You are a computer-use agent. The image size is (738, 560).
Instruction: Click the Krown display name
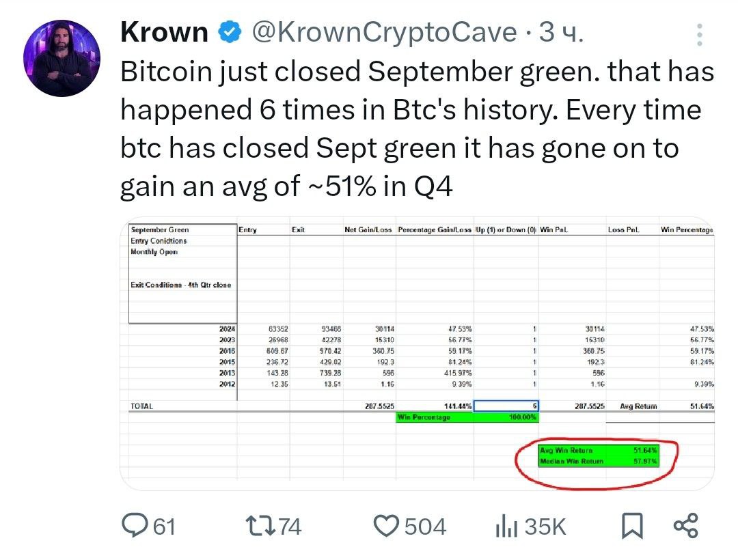(164, 32)
